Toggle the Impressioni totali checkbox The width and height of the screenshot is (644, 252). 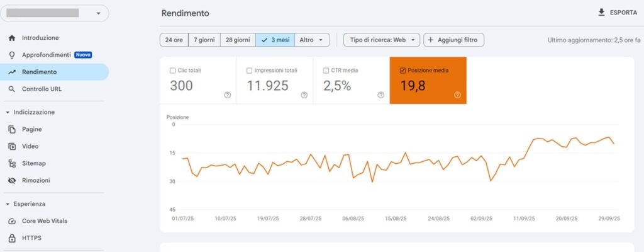click(x=250, y=71)
